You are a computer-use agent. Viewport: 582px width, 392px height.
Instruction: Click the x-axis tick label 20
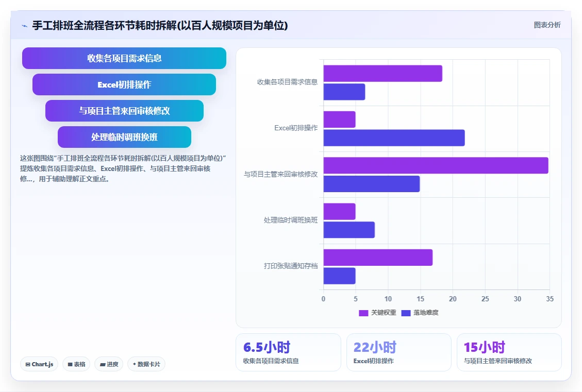tap(453, 299)
